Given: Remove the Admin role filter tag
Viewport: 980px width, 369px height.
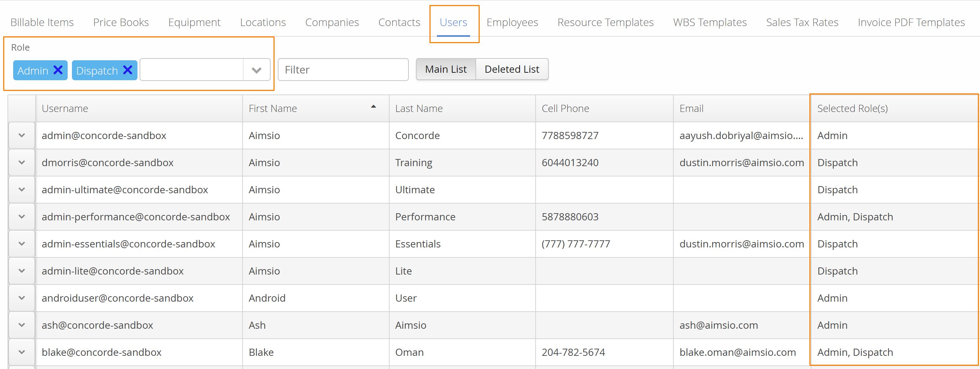Looking at the screenshot, I should pos(58,70).
